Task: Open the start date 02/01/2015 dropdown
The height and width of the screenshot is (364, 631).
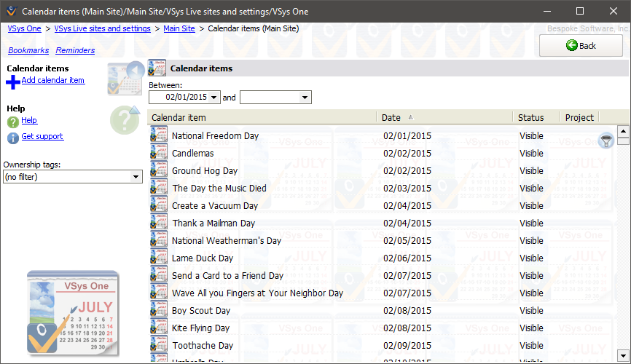Action: 214,97
